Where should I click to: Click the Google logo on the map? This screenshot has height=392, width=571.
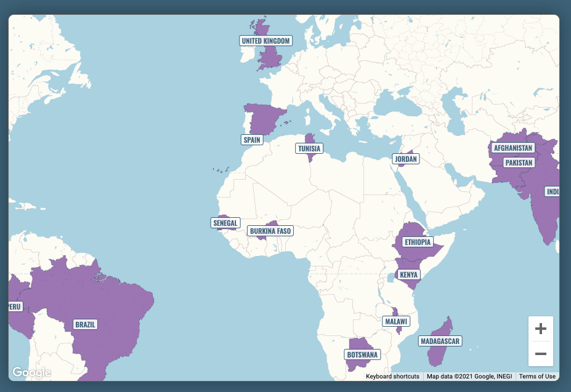click(31, 372)
